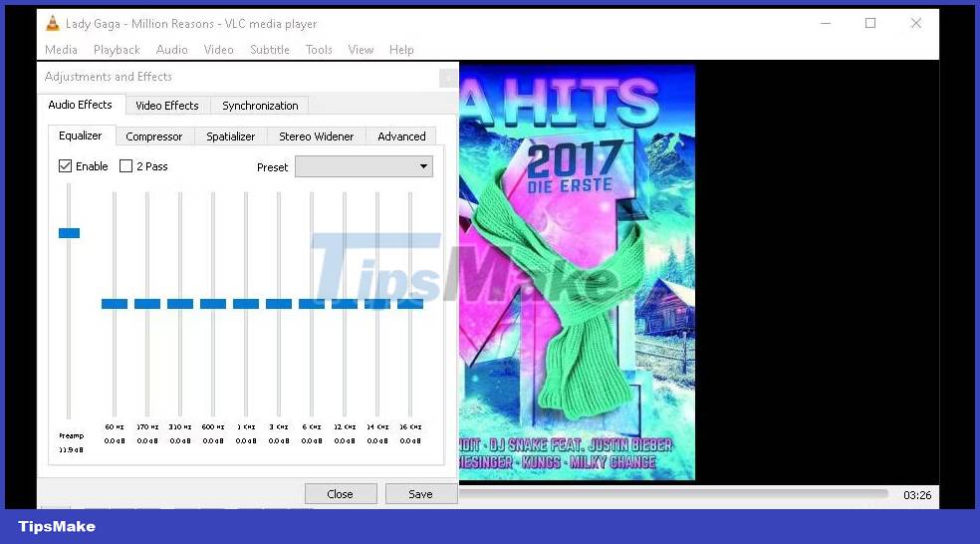Viewport: 980px width, 544px height.
Task: Click the 11.9 dB preamp value
Action: point(72,450)
